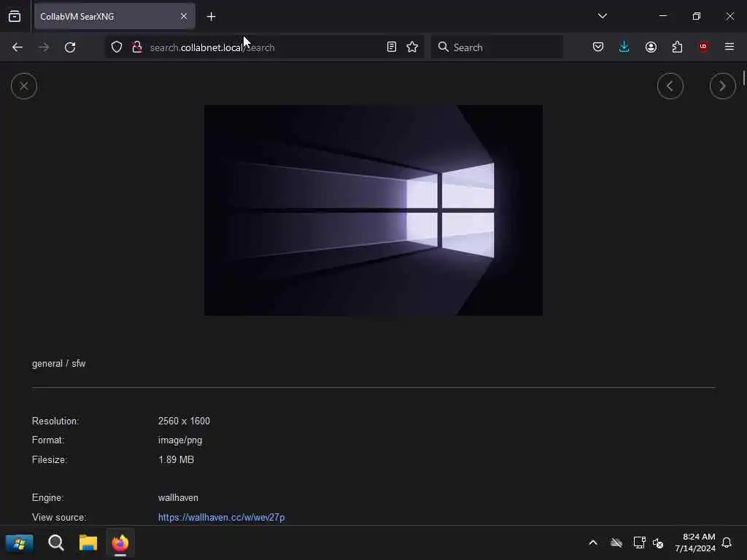This screenshot has width=747, height=560.
Task: Focus the address bar URL
Action: click(263, 47)
